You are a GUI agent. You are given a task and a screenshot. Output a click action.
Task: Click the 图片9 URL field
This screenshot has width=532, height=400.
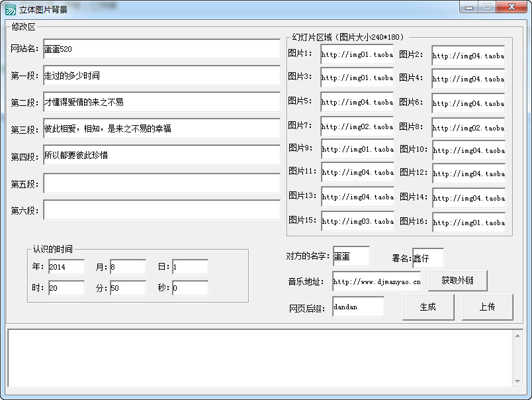coord(358,149)
